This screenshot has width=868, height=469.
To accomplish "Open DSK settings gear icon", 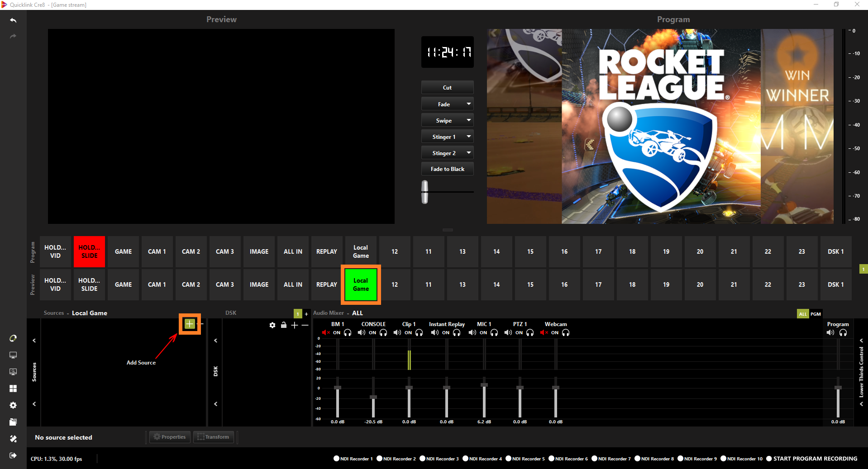I will [272, 325].
